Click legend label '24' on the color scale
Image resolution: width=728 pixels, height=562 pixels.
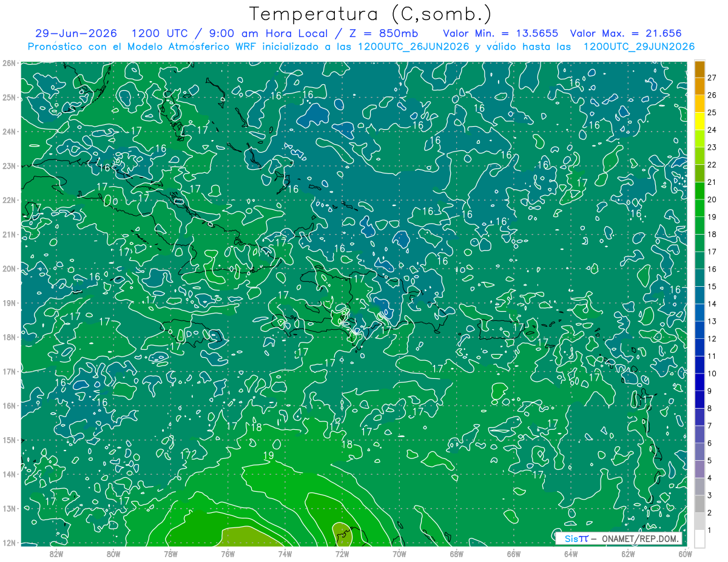(x=712, y=130)
